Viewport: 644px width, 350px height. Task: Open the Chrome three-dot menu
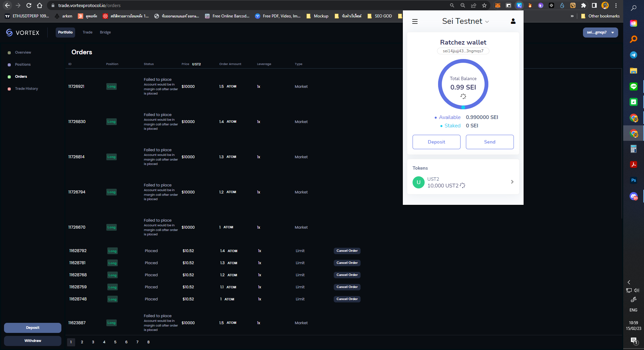616,5
